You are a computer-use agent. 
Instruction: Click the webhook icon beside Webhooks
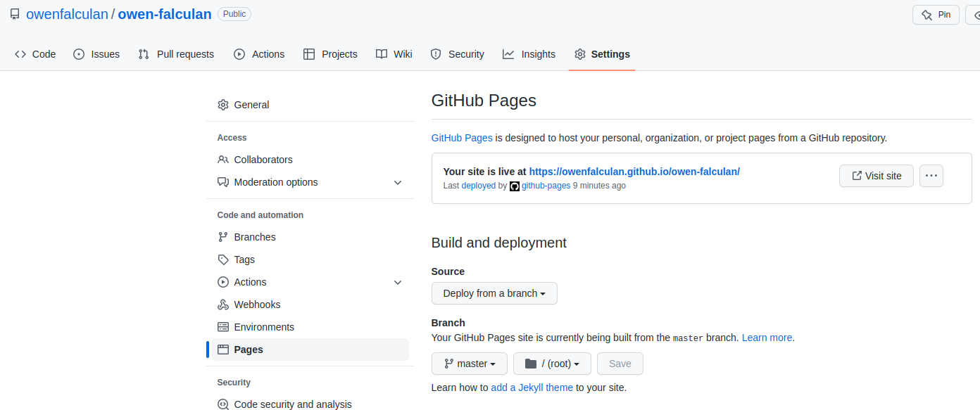[x=223, y=305]
